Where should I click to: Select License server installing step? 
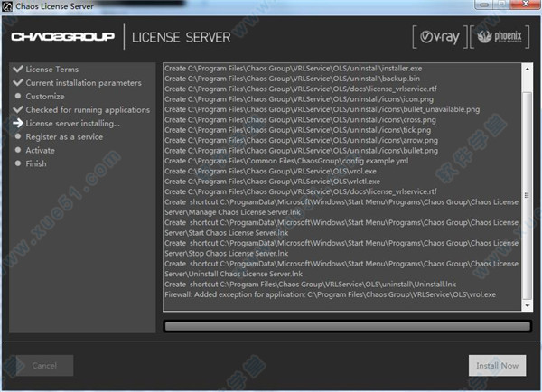click(72, 124)
